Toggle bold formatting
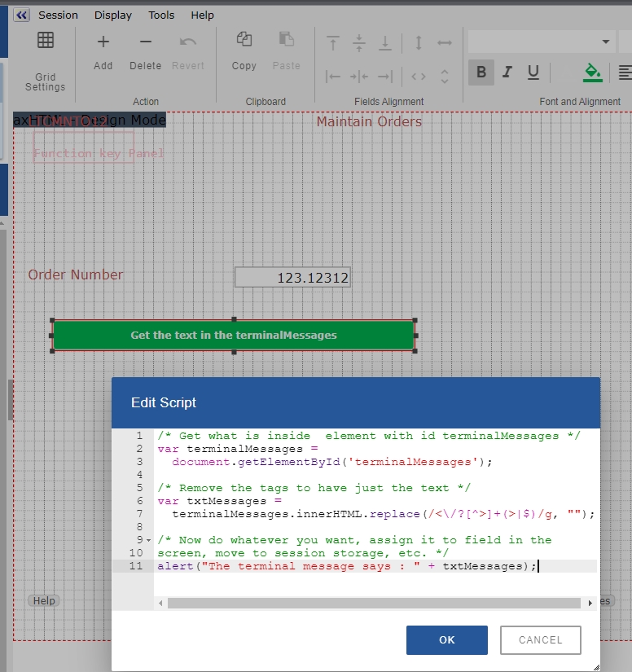The image size is (632, 672). [481, 72]
